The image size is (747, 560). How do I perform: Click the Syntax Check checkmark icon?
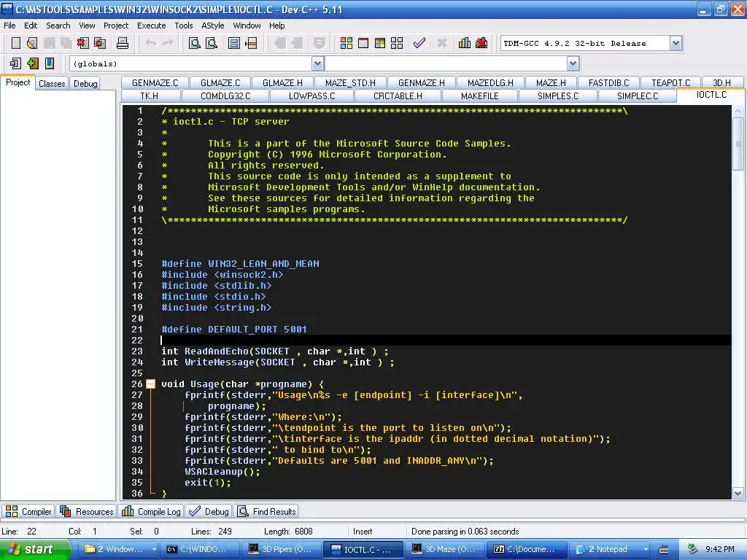419,43
